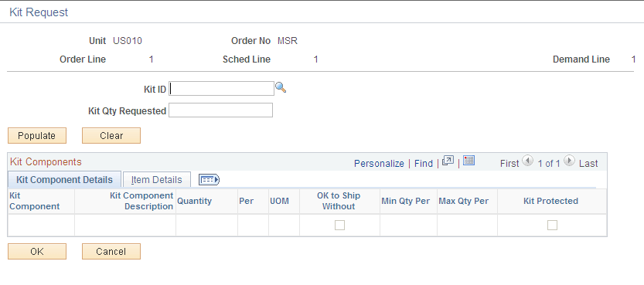This screenshot has height=285, width=644.
Task: Click Kit Protected column header
Action: (550, 201)
